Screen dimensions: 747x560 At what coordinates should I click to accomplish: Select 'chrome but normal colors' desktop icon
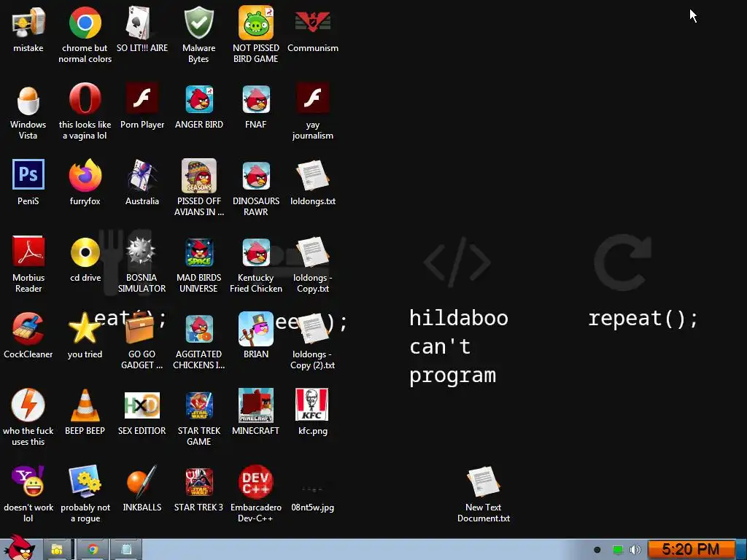pyautogui.click(x=85, y=23)
